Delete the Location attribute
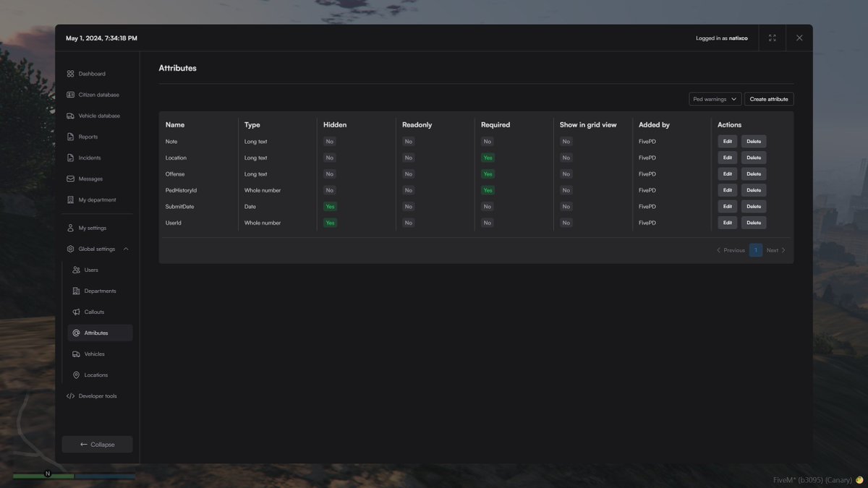The image size is (868, 488). click(x=754, y=158)
